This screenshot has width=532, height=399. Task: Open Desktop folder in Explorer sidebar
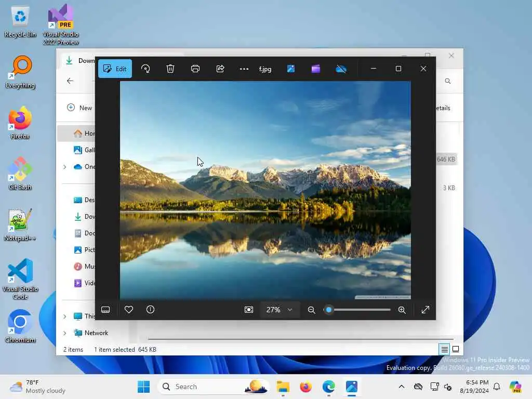[x=84, y=200]
